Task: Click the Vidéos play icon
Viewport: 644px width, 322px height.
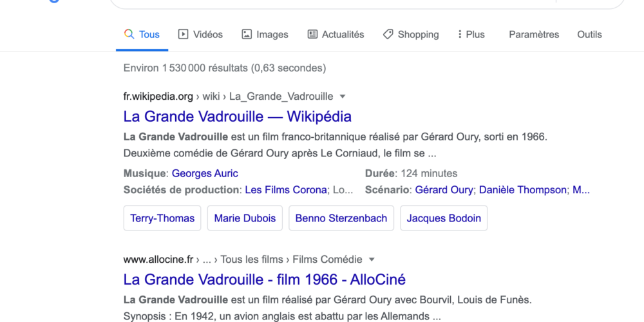Action: tap(184, 34)
